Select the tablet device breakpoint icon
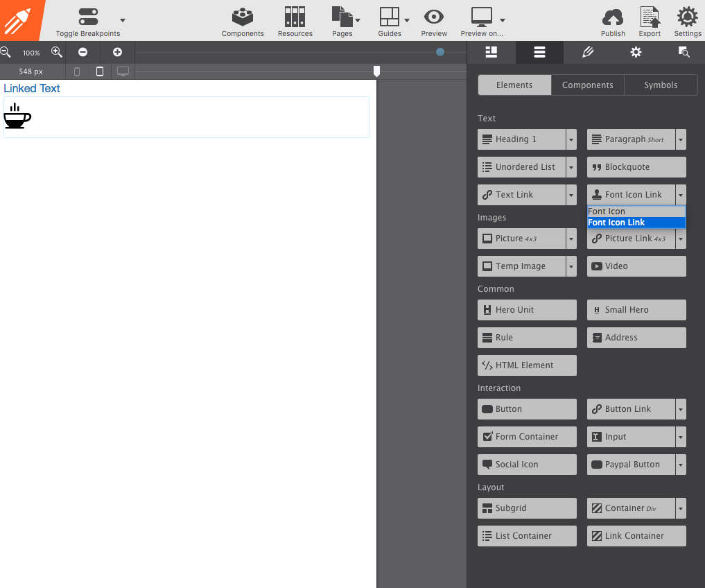The image size is (705, 588). pyautogui.click(x=100, y=71)
